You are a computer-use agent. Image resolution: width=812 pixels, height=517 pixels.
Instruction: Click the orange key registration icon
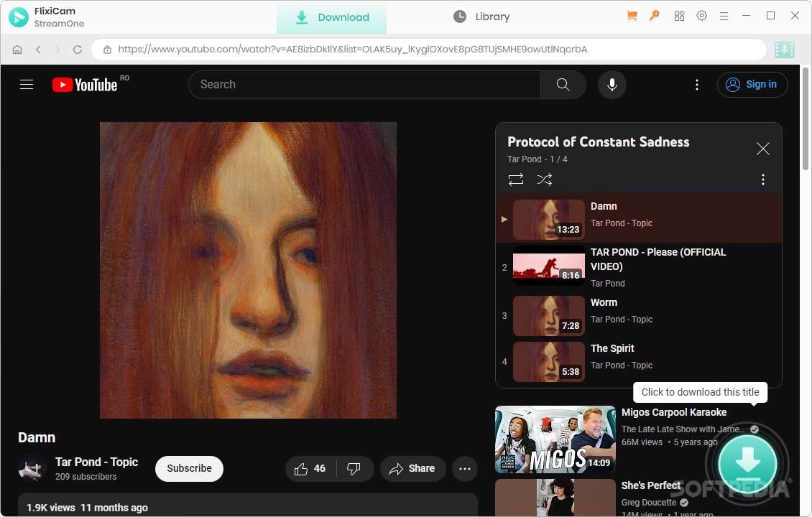(x=655, y=16)
